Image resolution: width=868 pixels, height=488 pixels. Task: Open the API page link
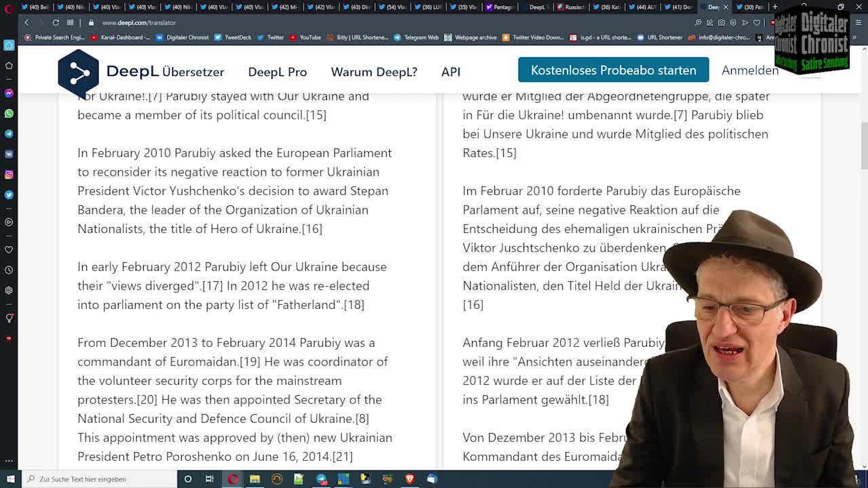[x=451, y=72]
